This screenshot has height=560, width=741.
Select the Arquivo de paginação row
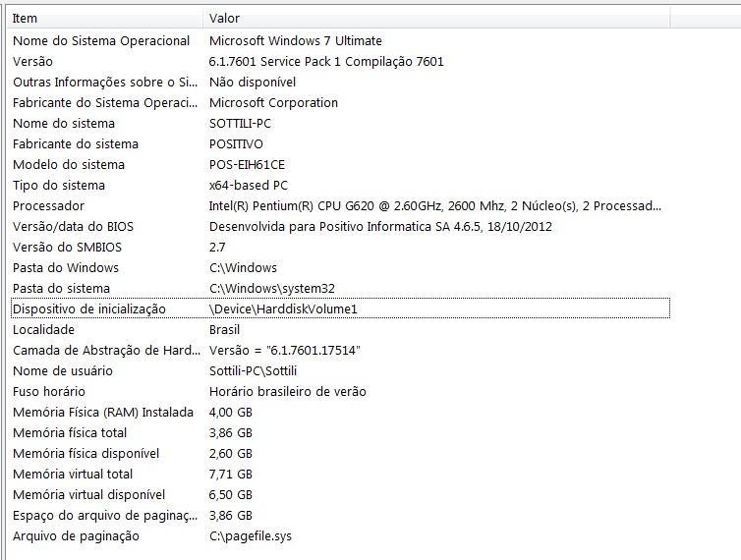coord(340,535)
